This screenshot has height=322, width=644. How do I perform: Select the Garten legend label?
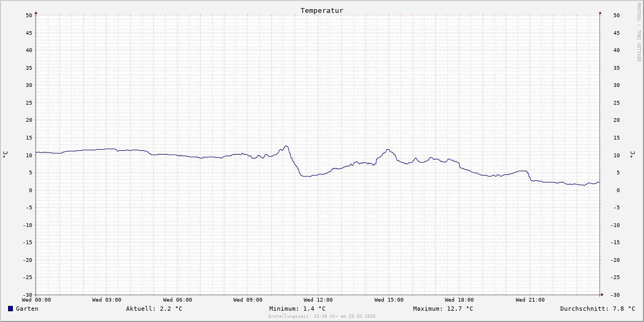[x=27, y=309]
